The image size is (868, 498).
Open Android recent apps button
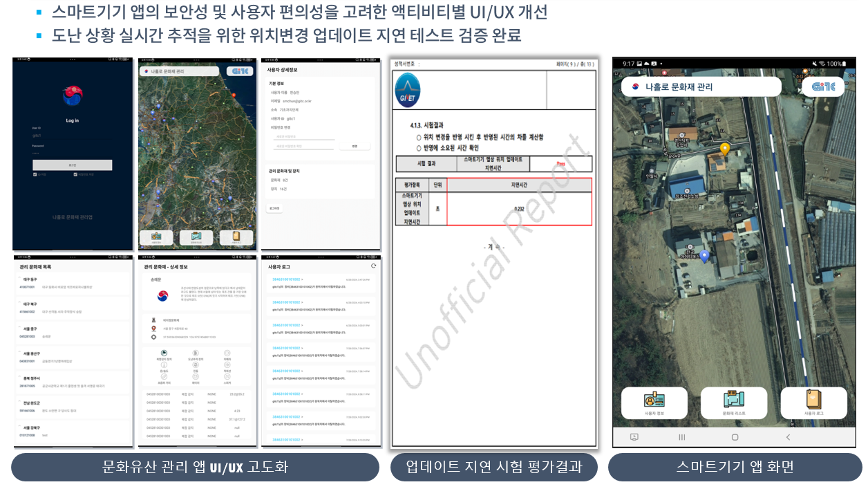click(x=681, y=437)
